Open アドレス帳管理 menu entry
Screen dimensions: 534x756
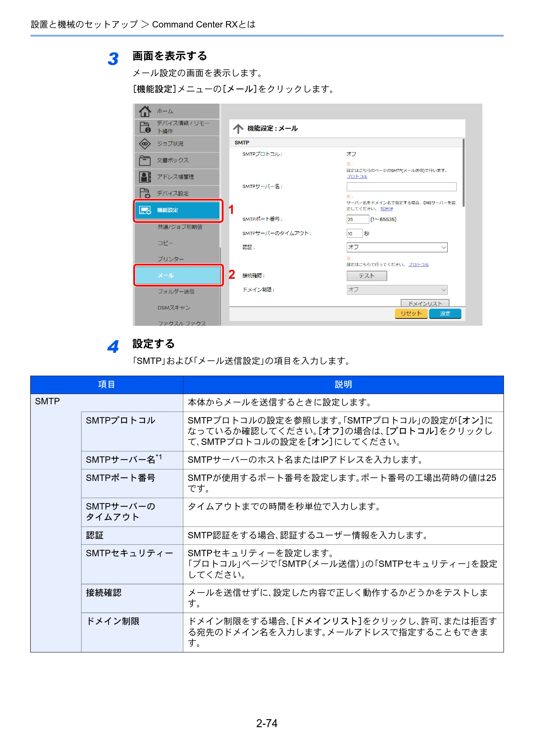(177, 177)
